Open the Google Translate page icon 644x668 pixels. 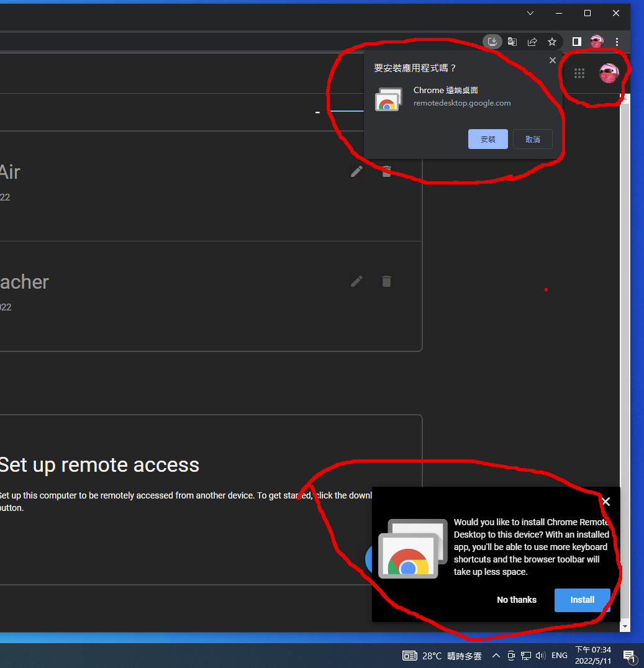(x=512, y=42)
